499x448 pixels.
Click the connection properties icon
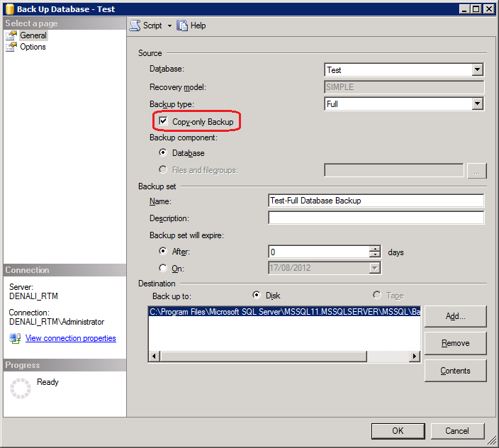tap(15, 338)
